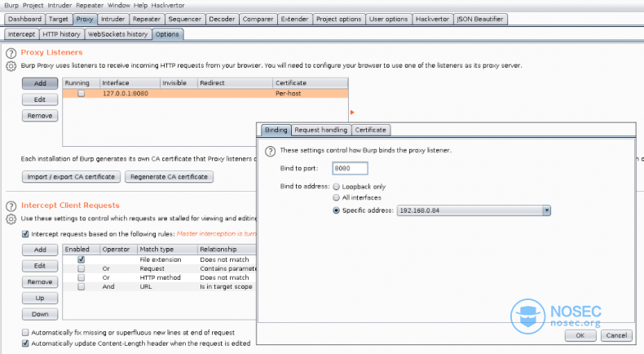Image resolution: width=644 pixels, height=354 pixels.
Task: Switch to the Hackvertor main tab
Action: tap(433, 19)
